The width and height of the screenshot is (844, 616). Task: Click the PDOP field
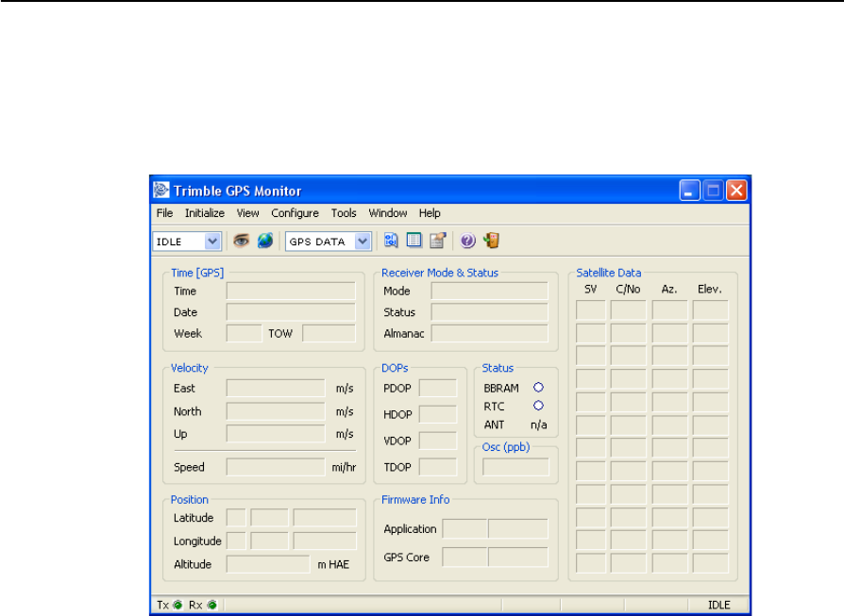click(x=438, y=389)
